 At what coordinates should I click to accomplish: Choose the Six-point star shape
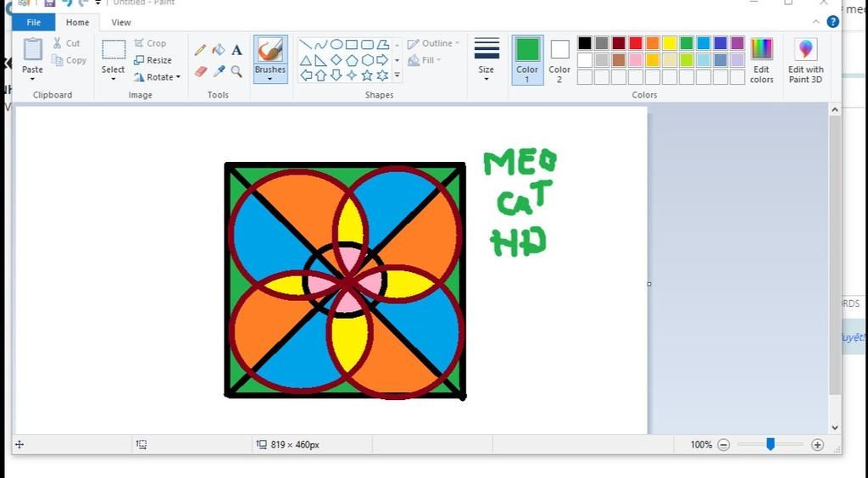point(382,75)
